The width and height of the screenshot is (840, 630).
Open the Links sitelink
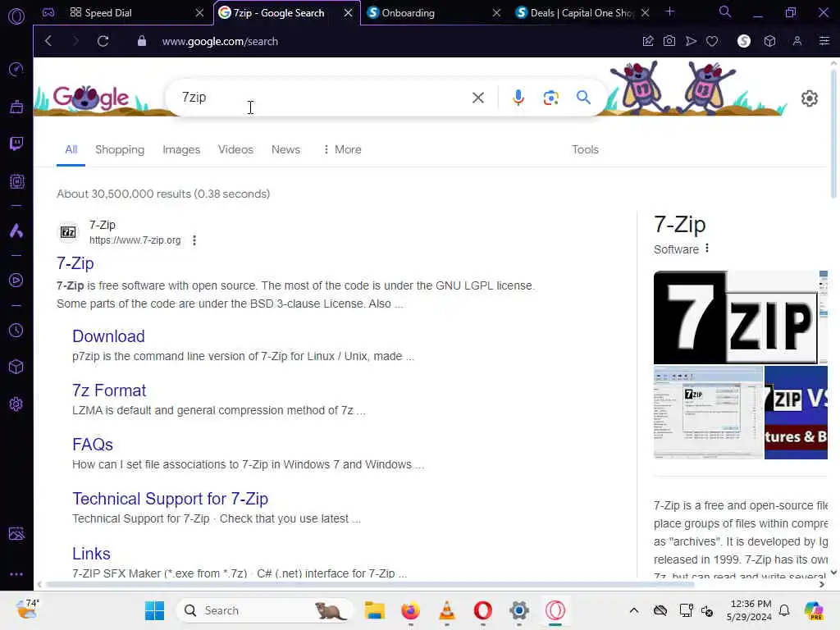coord(92,553)
